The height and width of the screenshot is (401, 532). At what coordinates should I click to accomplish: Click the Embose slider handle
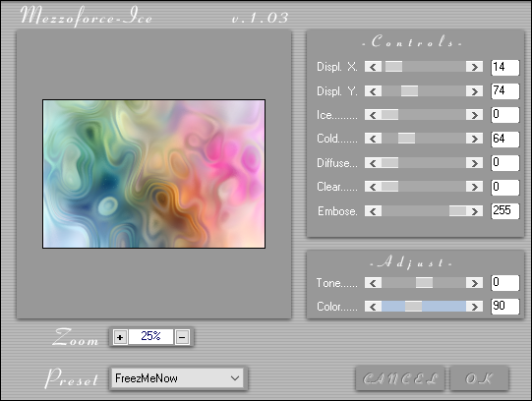457,211
